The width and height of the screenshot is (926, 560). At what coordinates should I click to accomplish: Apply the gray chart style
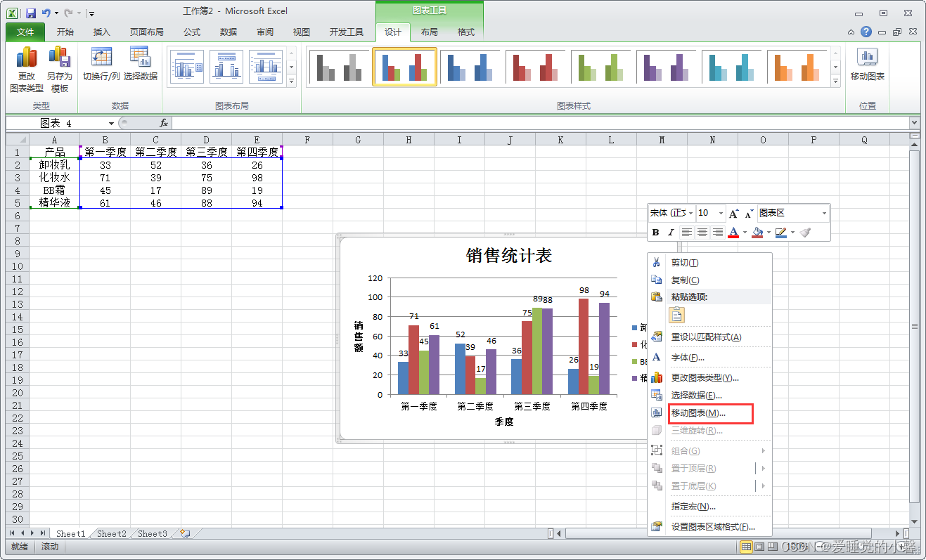[x=340, y=67]
